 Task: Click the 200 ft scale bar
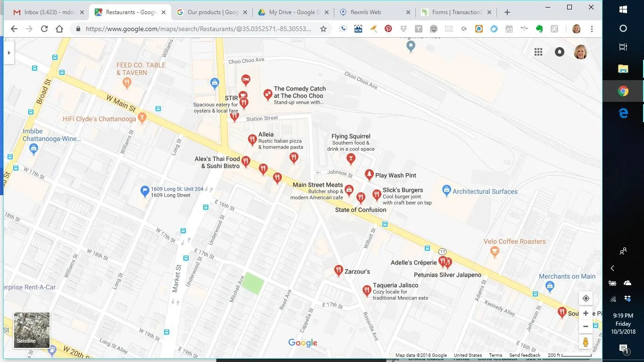[570, 355]
